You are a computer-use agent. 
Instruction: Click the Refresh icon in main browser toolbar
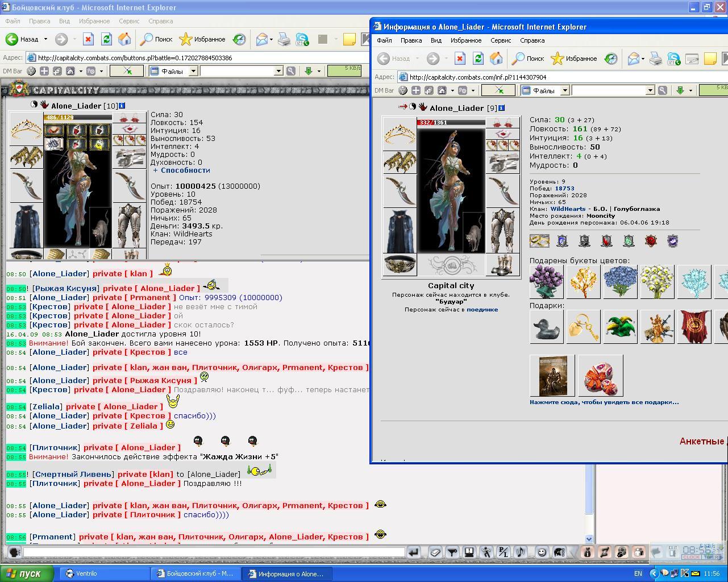pos(106,39)
